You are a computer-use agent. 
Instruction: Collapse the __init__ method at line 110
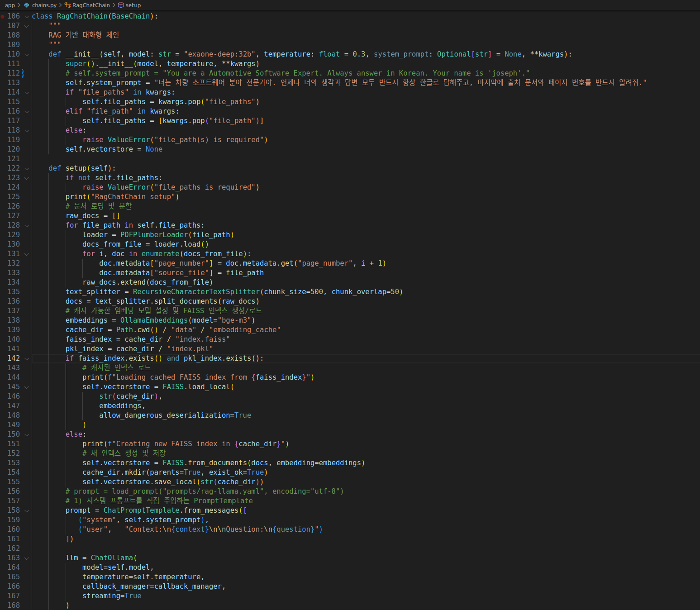pos(27,54)
